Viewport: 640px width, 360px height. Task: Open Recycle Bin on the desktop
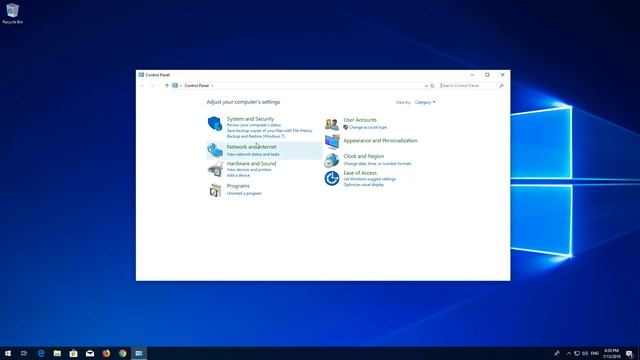point(12,13)
